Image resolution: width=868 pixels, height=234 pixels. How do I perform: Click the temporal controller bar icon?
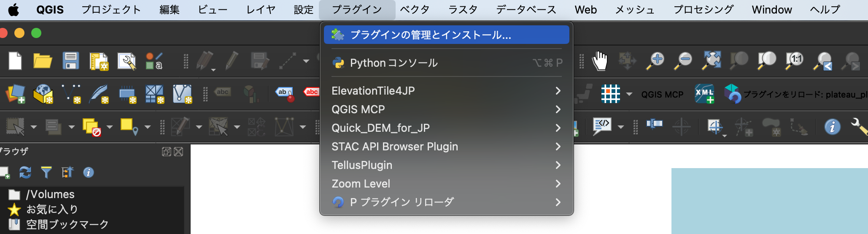pyautogui.click(x=655, y=124)
